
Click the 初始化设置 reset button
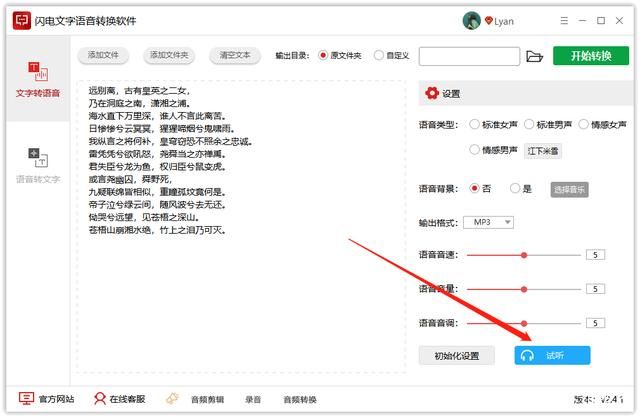pyautogui.click(x=457, y=356)
